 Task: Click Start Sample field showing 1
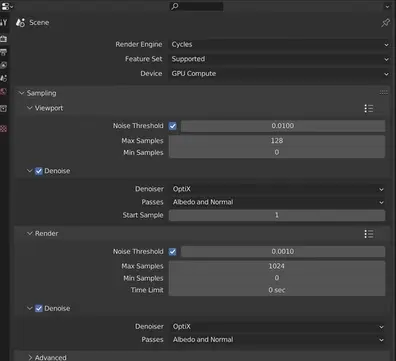point(277,215)
